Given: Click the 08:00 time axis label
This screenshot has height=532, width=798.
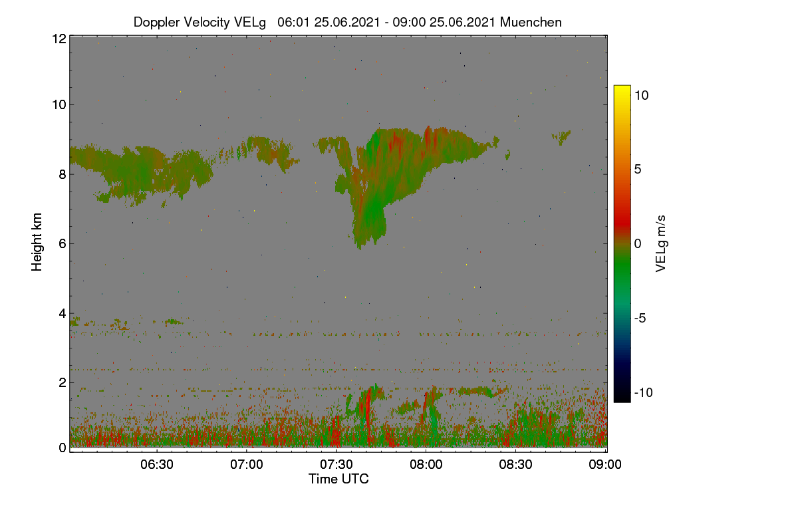Looking at the screenshot, I should 426,464.
